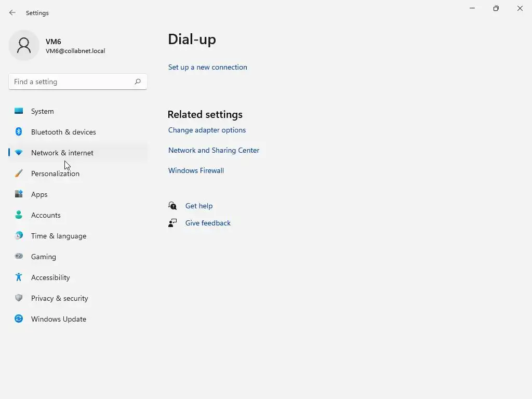Click the Gaming controller icon
The height and width of the screenshot is (399, 532).
[19, 257]
